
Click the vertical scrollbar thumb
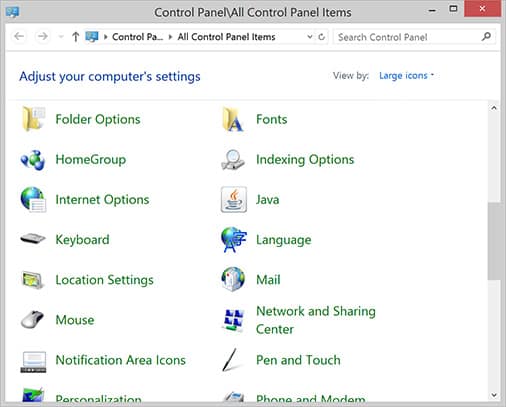(494, 241)
